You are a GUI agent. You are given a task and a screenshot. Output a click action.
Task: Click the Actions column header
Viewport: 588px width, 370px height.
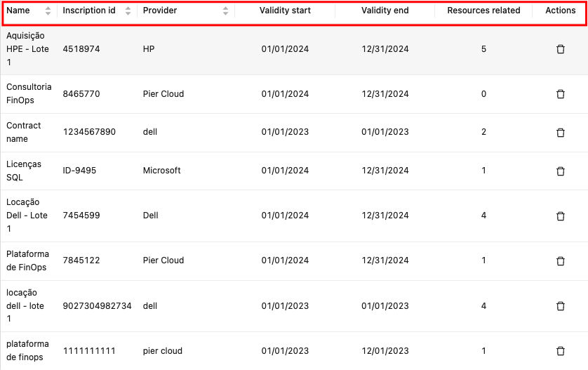coord(560,11)
